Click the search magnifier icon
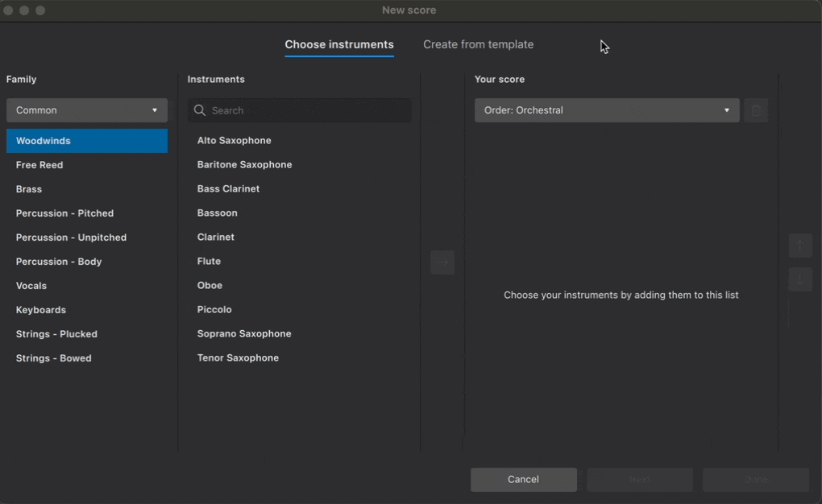The image size is (822, 504). pos(200,110)
